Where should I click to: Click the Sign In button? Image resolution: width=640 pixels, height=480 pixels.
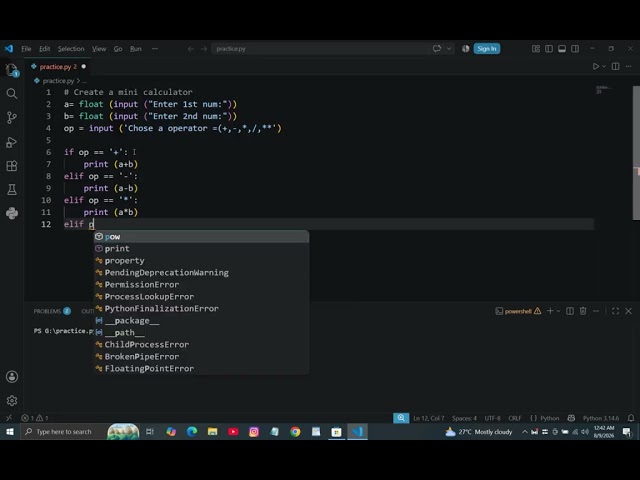(x=487, y=49)
